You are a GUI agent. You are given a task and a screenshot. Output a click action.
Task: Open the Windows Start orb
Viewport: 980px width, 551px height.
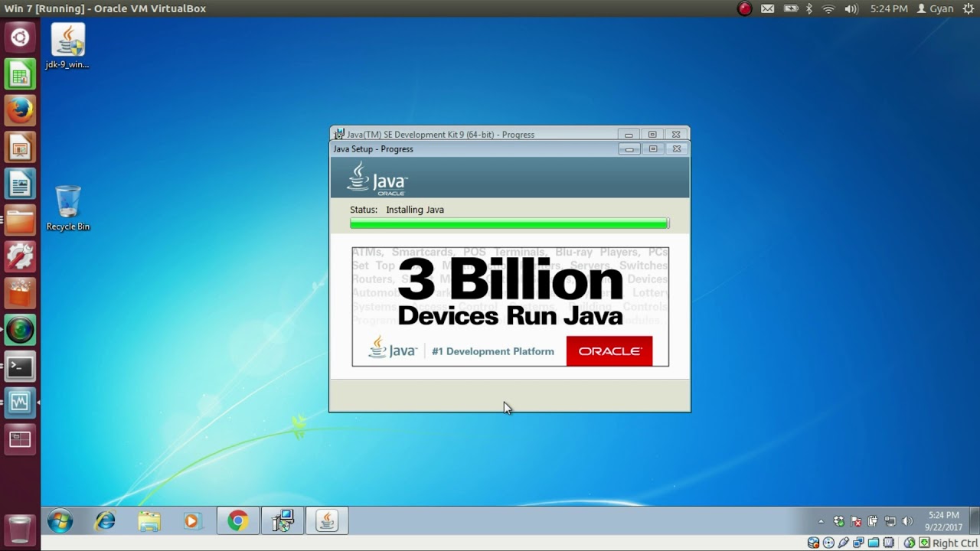(x=60, y=521)
